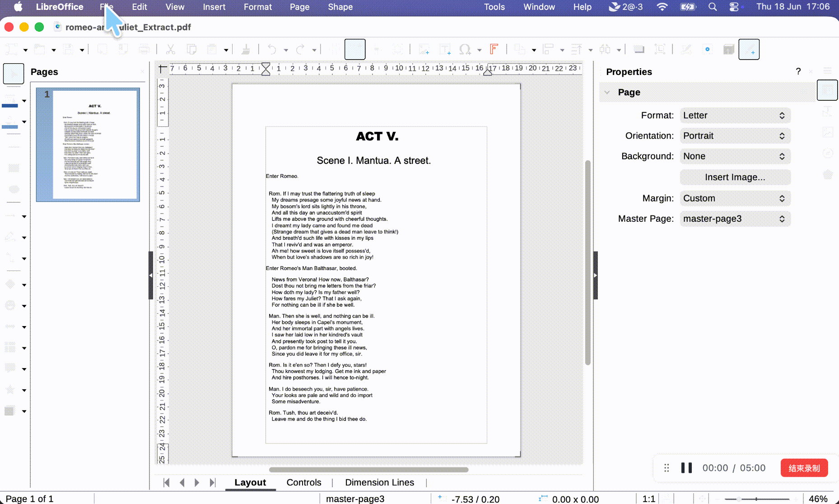Open the Paste options dropdown arrow
Viewport: 839px width, 504px height.
226,50
